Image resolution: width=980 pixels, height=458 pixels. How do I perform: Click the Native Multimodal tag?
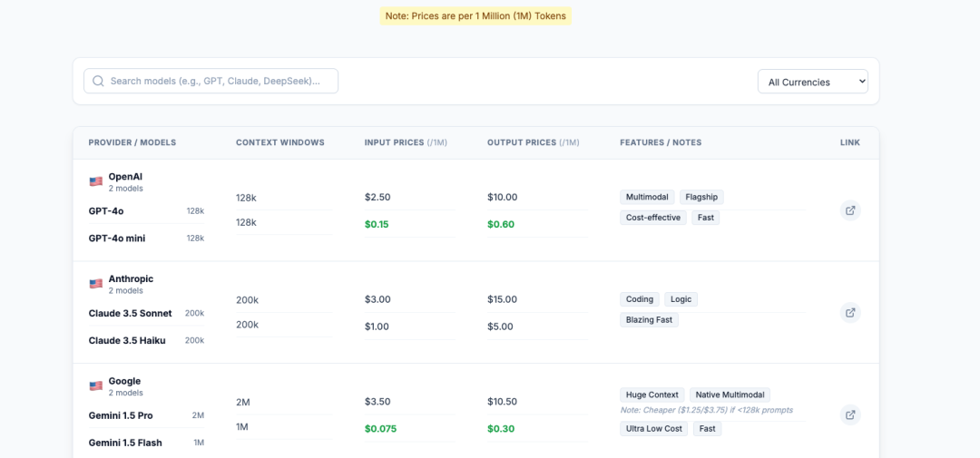tap(730, 395)
